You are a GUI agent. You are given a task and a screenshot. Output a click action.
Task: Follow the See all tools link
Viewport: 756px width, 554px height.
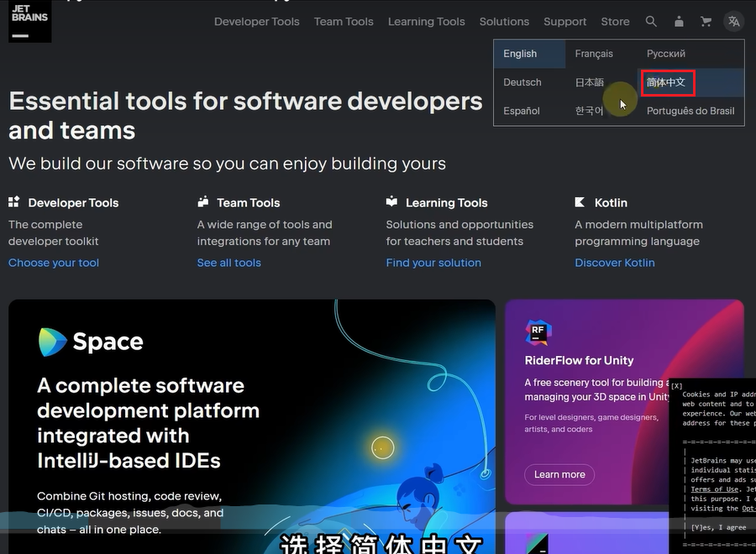(x=229, y=263)
